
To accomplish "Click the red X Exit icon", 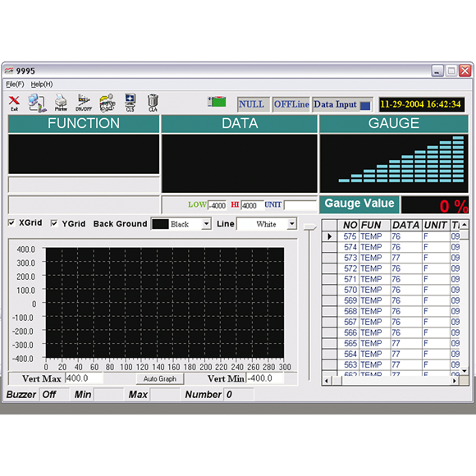I will (14, 103).
